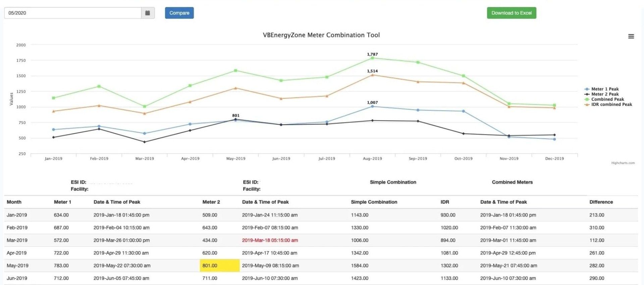The image size is (644, 285).
Task: Click the Difference column header
Action: (601, 202)
